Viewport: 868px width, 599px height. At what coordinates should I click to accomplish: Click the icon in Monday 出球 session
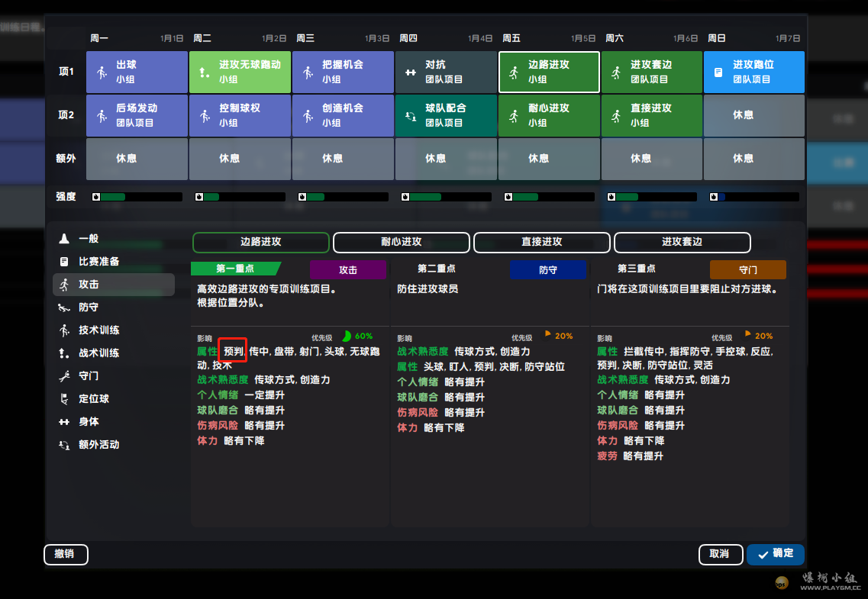point(102,72)
